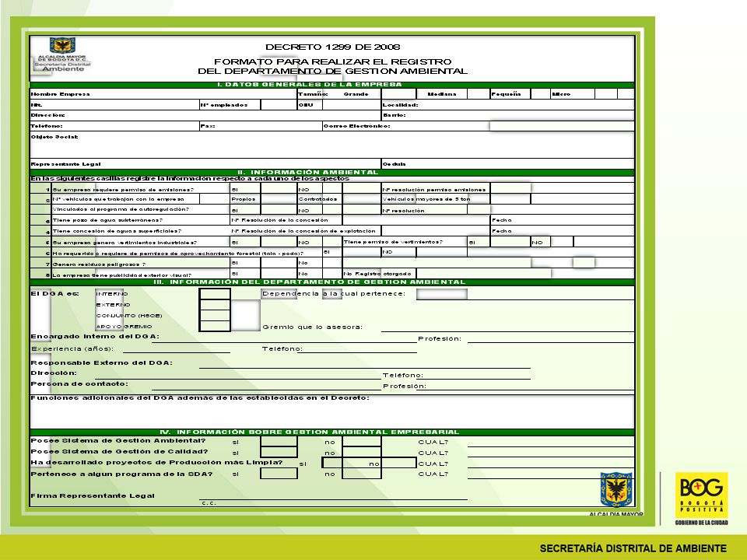Click the 'DECRETO 1299 DE 2008' title
This screenshot has width=747, height=560.
tap(332, 47)
